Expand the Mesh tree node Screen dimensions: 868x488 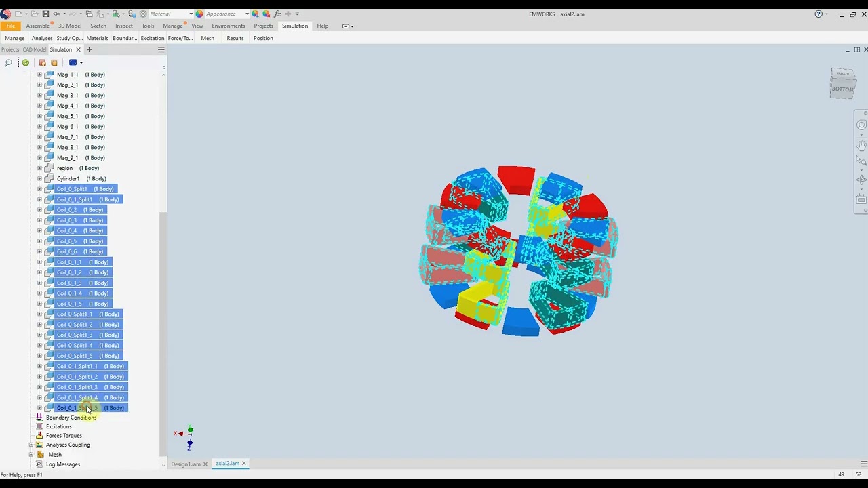tap(31, 454)
